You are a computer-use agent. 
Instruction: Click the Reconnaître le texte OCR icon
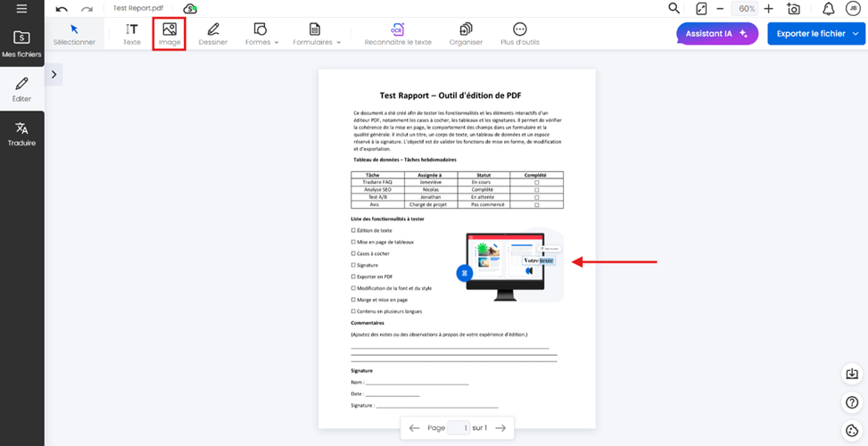click(x=397, y=34)
